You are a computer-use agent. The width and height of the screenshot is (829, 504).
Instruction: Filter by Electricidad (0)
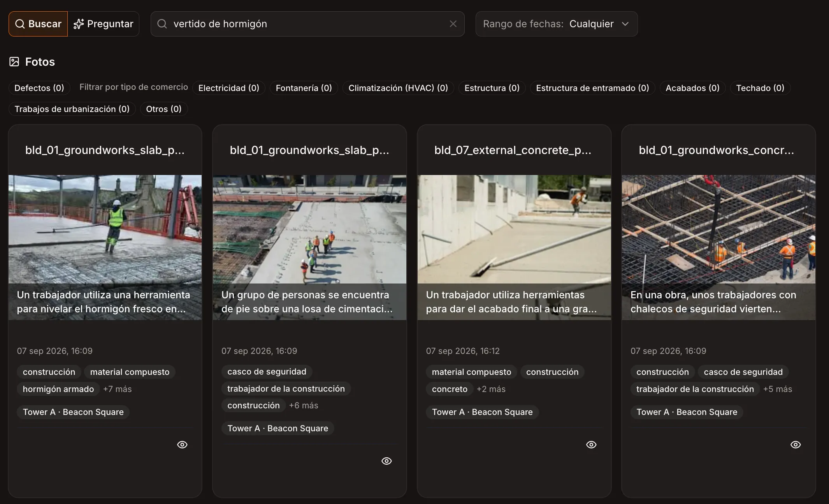(229, 88)
